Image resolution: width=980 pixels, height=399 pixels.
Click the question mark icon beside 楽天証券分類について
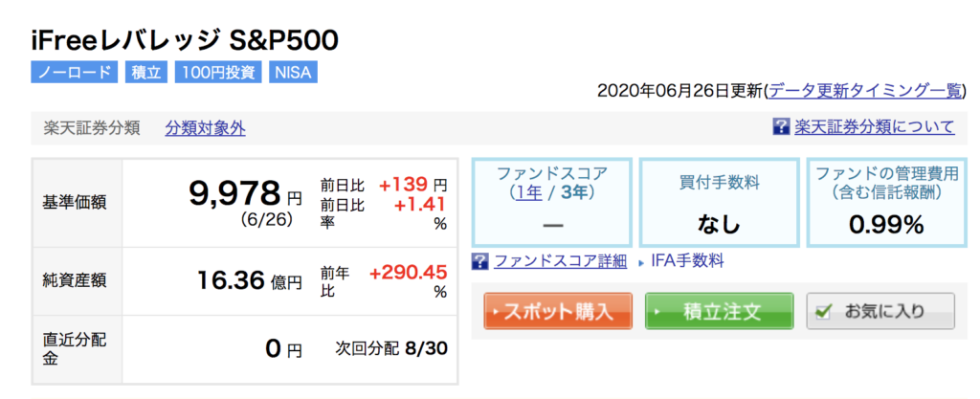click(781, 127)
